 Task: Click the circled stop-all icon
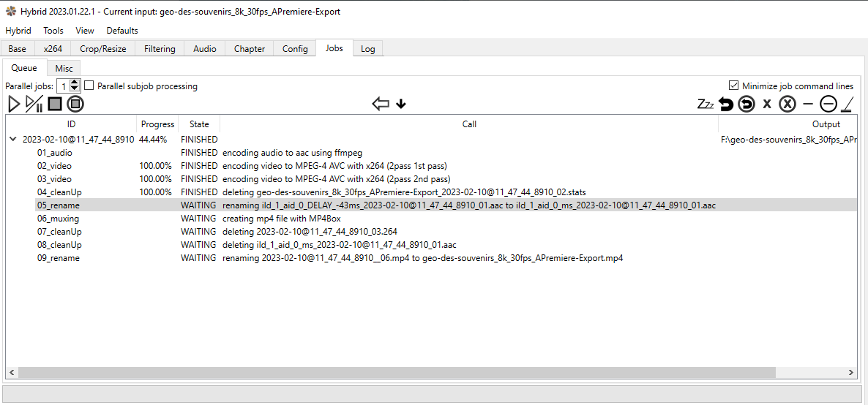coord(75,104)
